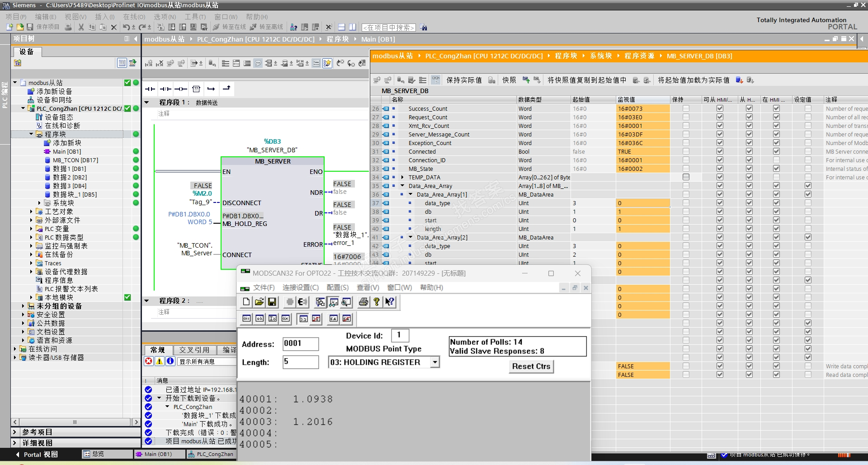868x465 pixels.
Task: Insert an empty box instruction
Action: 196,89
